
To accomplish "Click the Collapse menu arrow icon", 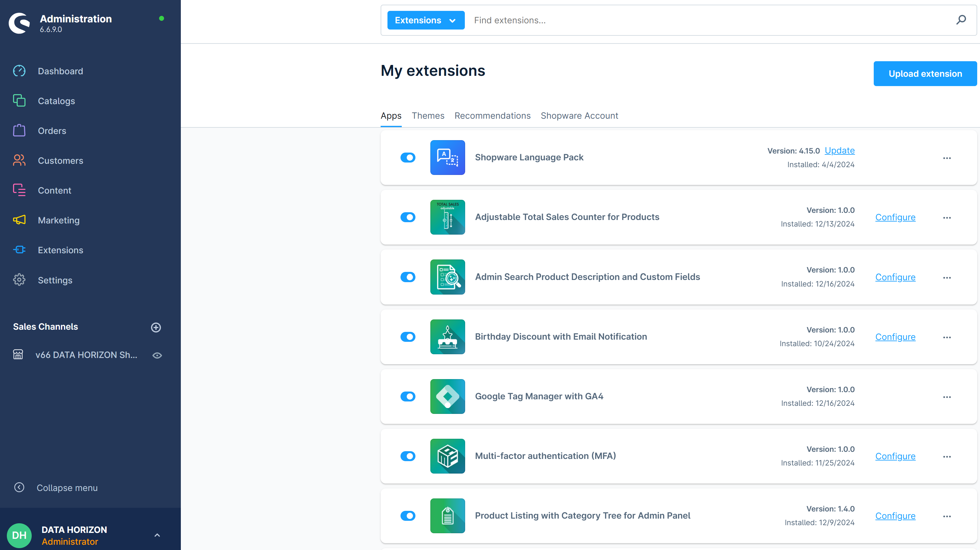I will tap(19, 487).
